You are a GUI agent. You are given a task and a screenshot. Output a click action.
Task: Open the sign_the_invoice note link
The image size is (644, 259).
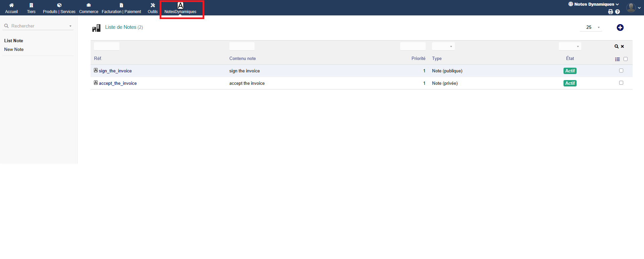point(115,71)
